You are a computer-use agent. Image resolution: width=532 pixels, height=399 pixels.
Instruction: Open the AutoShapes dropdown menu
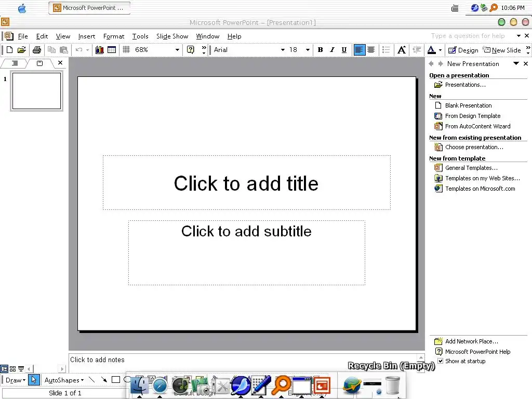click(x=64, y=380)
